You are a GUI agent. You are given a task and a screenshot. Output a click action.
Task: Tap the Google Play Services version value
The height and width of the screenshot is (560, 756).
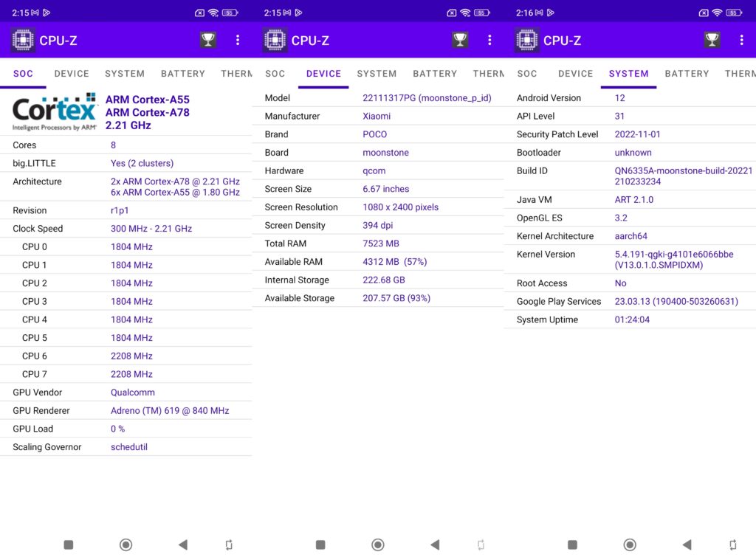676,302
